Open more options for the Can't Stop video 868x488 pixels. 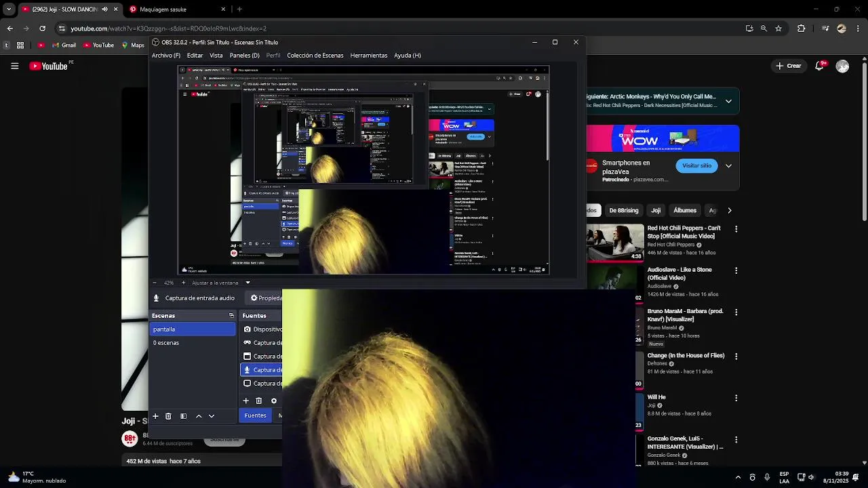(x=736, y=229)
